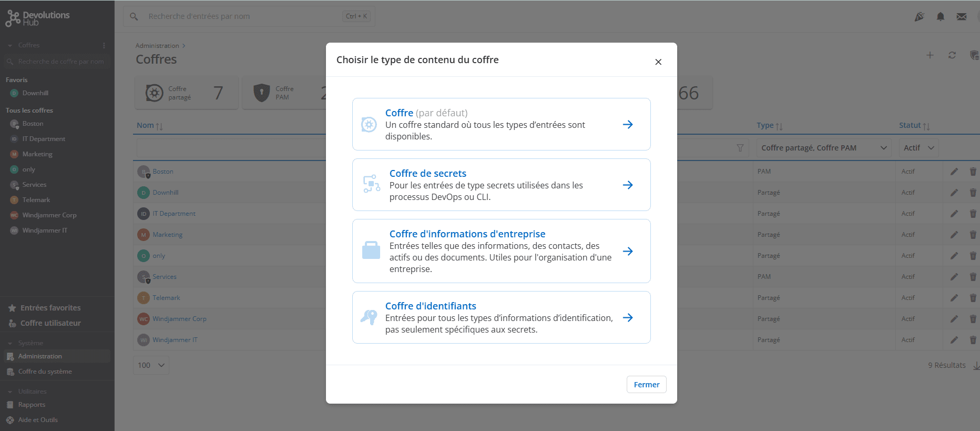The height and width of the screenshot is (431, 980).
Task: Click the plus icon to add a vault
Action: pos(930,55)
